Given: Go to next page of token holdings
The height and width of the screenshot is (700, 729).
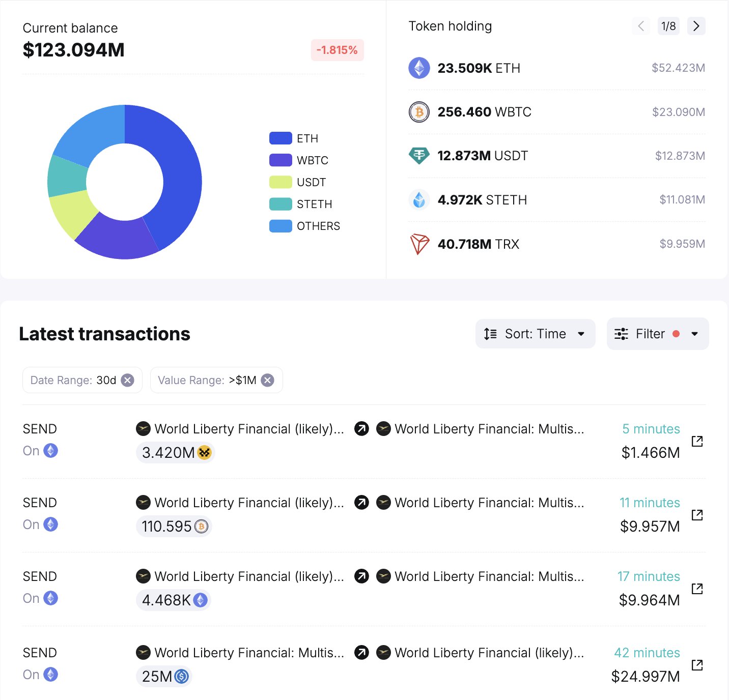Looking at the screenshot, I should [x=696, y=26].
